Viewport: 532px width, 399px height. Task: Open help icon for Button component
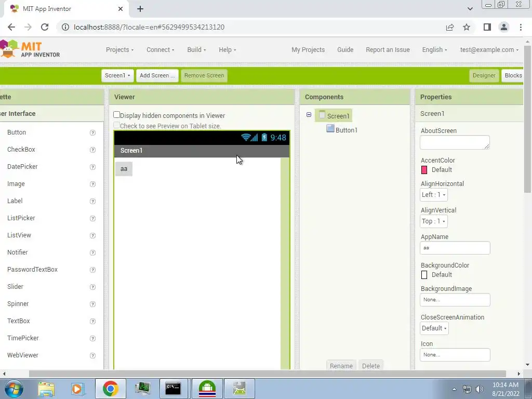(92, 132)
